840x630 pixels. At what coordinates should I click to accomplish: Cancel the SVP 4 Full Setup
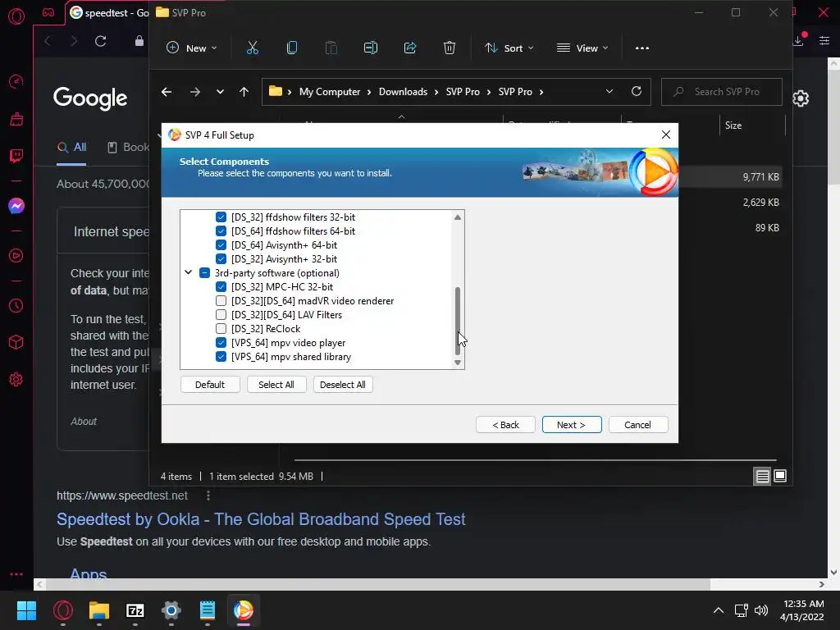click(x=638, y=425)
